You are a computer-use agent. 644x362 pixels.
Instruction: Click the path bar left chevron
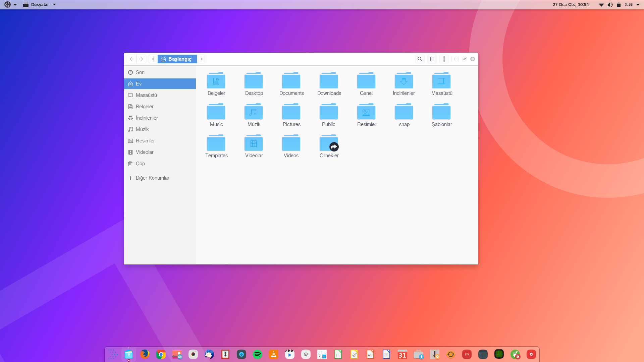coord(153,59)
